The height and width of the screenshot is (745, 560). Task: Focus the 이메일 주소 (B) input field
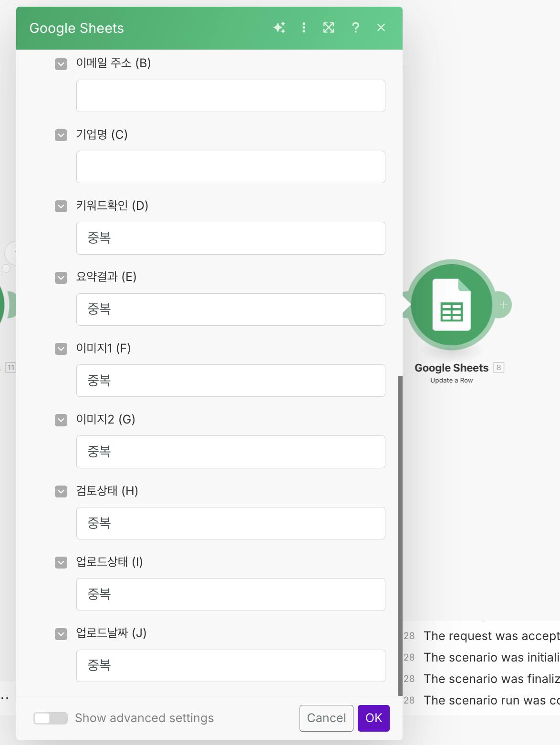(x=231, y=96)
